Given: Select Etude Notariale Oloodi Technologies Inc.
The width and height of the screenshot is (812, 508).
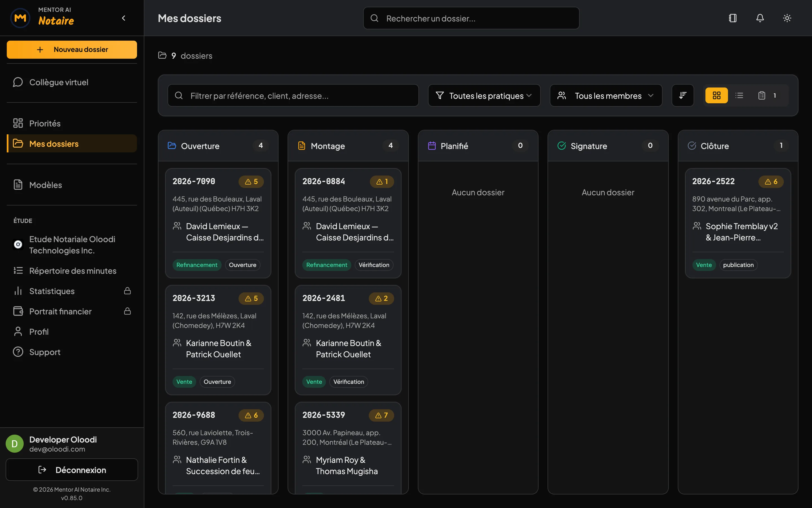Looking at the screenshot, I should tap(72, 245).
